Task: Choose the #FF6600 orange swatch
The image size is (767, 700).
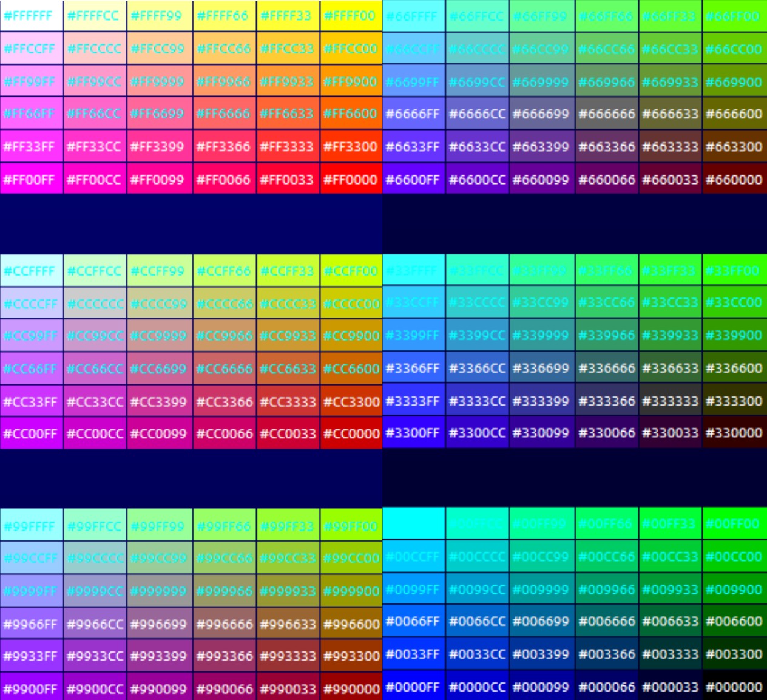Action: (351, 114)
